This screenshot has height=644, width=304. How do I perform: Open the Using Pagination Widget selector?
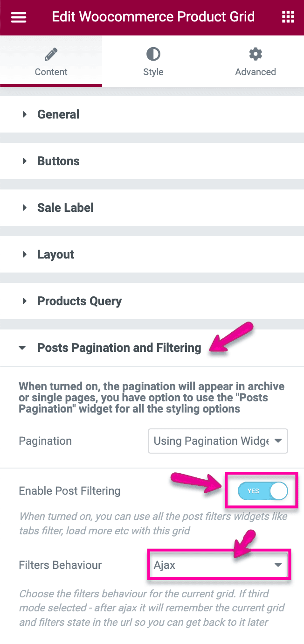218,441
